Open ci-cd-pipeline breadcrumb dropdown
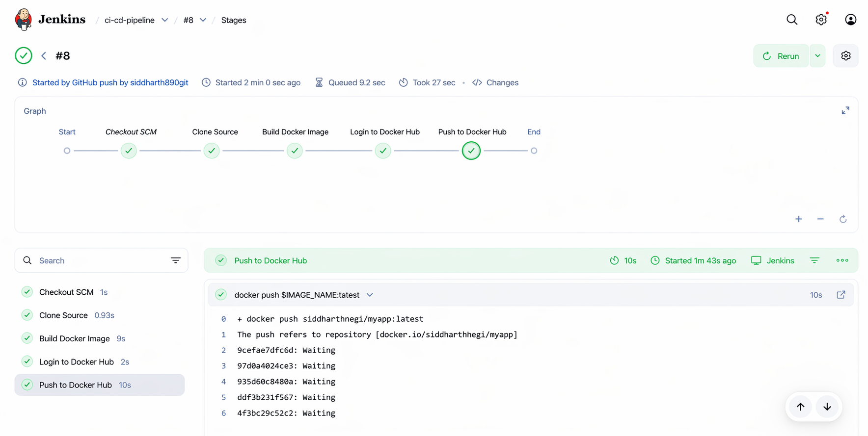This screenshot has width=868, height=436. [x=165, y=20]
